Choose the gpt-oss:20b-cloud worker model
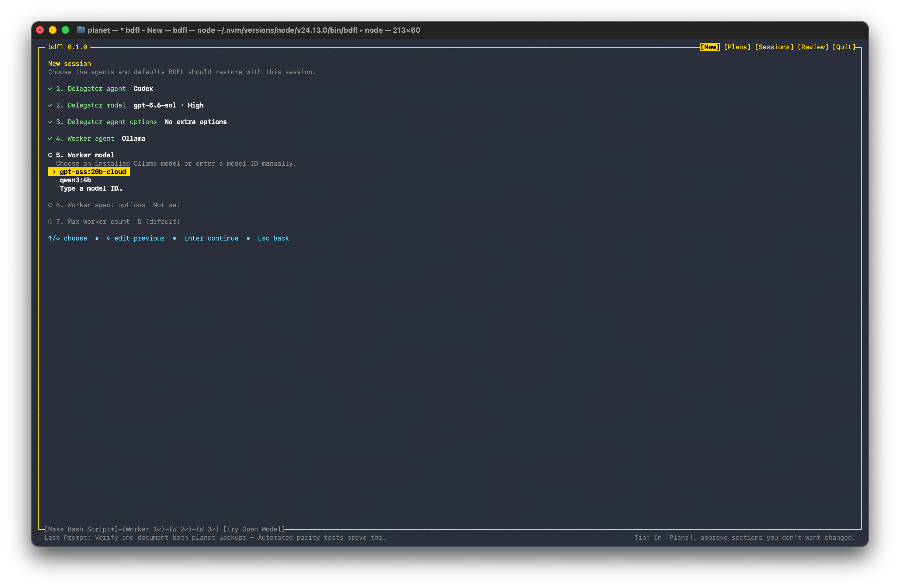 pos(89,172)
